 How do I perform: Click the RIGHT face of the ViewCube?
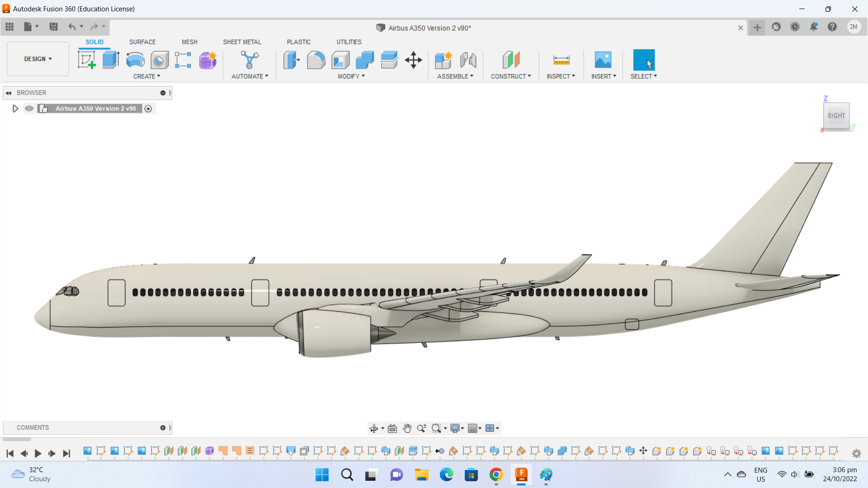pyautogui.click(x=836, y=116)
